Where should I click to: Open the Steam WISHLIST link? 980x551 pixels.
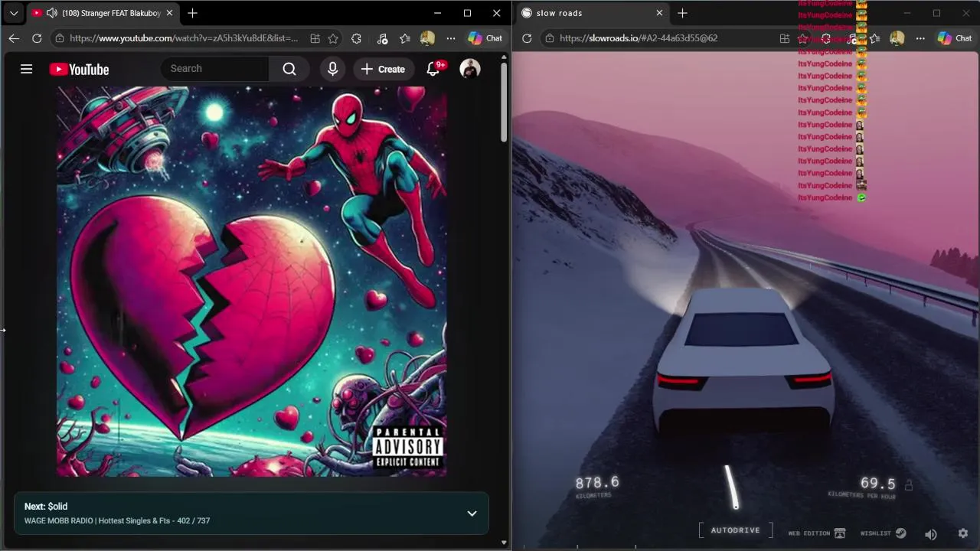coord(883,533)
